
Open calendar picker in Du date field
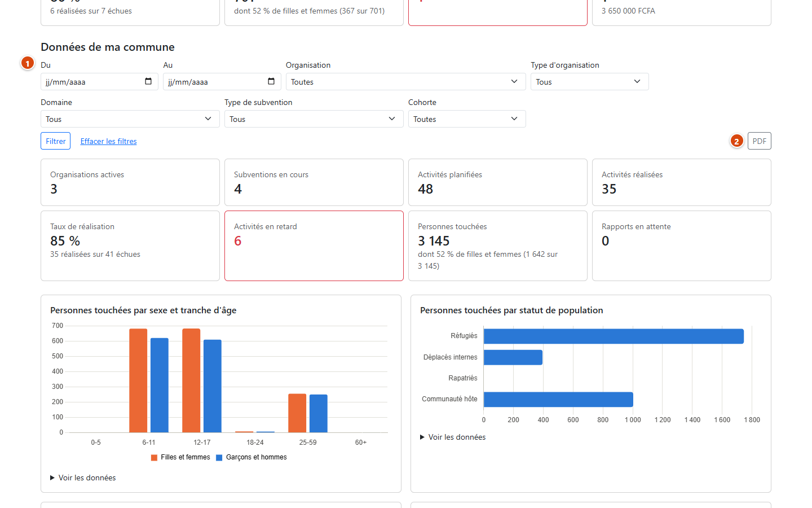pos(148,81)
